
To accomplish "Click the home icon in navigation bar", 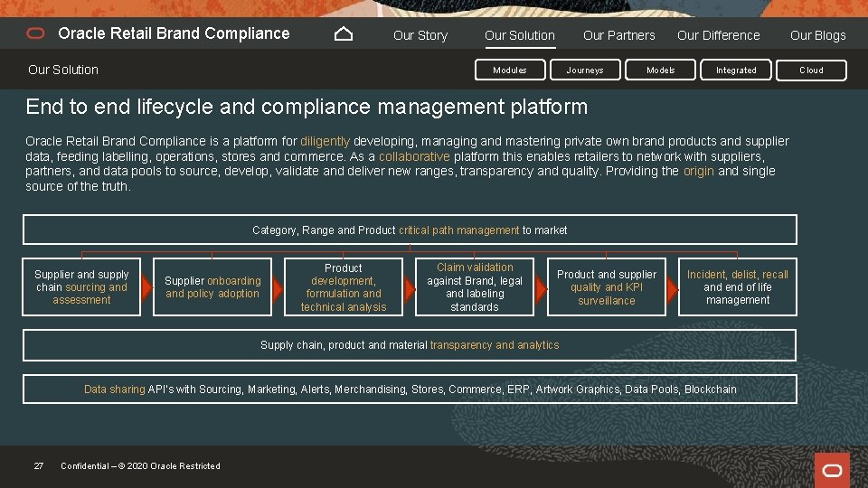I will tap(344, 34).
